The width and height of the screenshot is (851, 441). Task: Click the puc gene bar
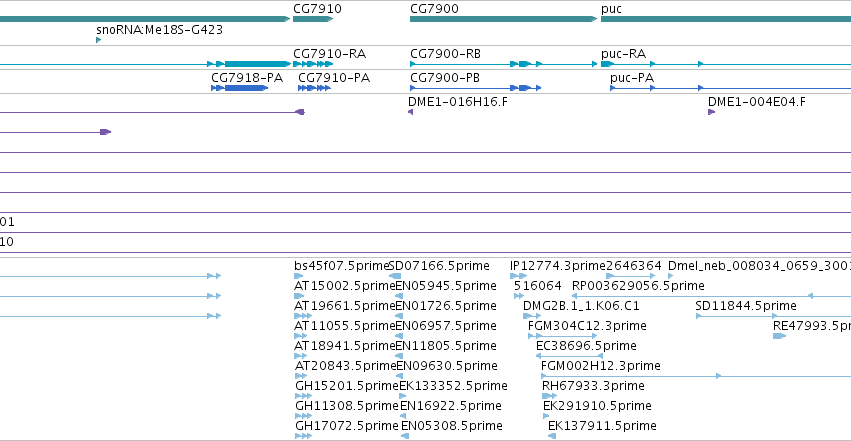726,19
